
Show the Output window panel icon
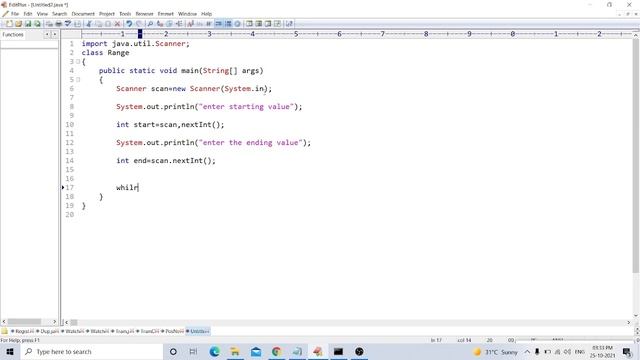(268, 24)
